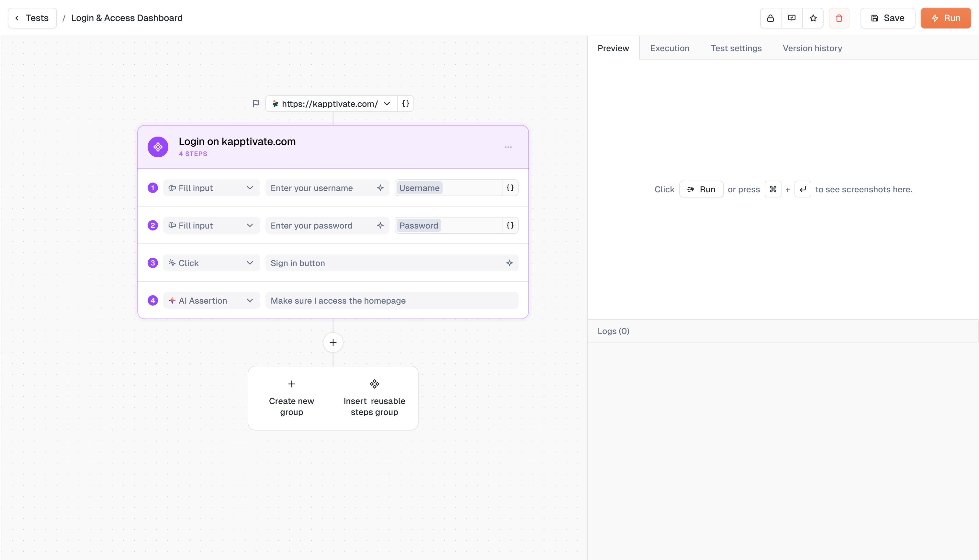Click the red trash delete icon
979x560 pixels.
(x=839, y=18)
